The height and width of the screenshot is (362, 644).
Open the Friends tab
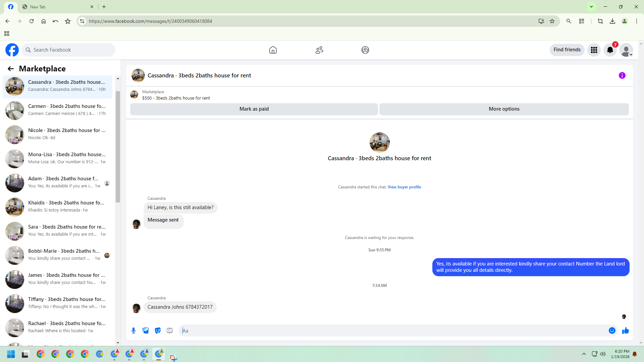pos(319,50)
